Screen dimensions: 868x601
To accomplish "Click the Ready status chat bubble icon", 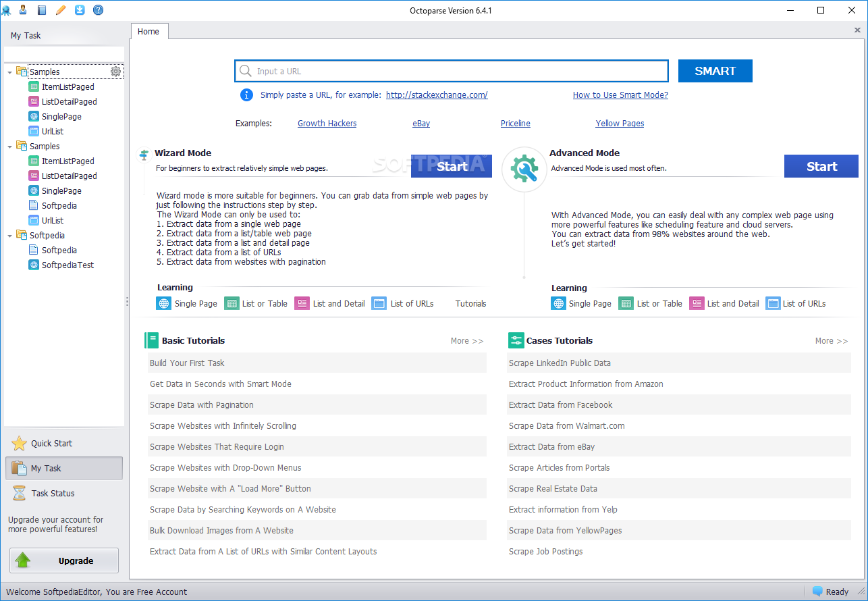I will click(817, 592).
